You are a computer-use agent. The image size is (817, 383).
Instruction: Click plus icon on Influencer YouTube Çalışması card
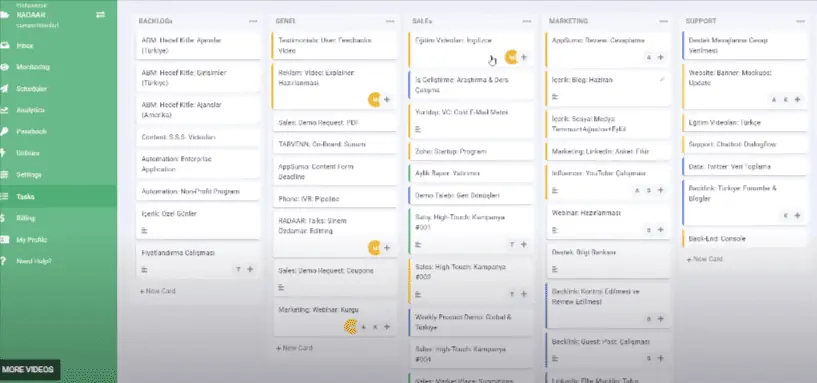click(660, 191)
